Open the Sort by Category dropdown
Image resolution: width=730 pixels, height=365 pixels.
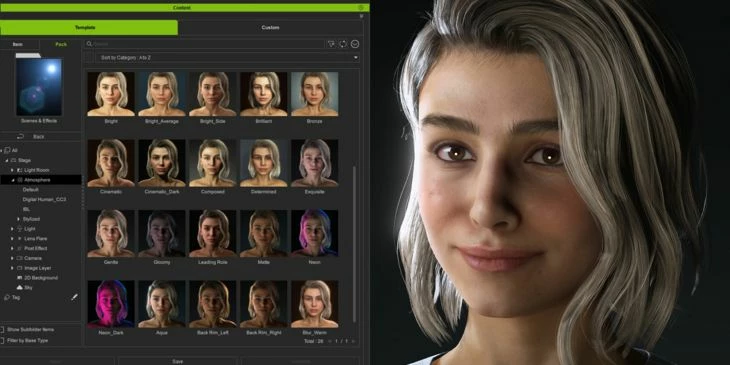[227, 58]
